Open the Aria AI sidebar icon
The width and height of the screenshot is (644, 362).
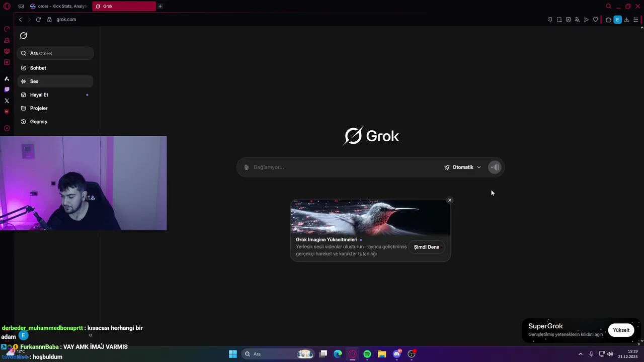point(7,79)
